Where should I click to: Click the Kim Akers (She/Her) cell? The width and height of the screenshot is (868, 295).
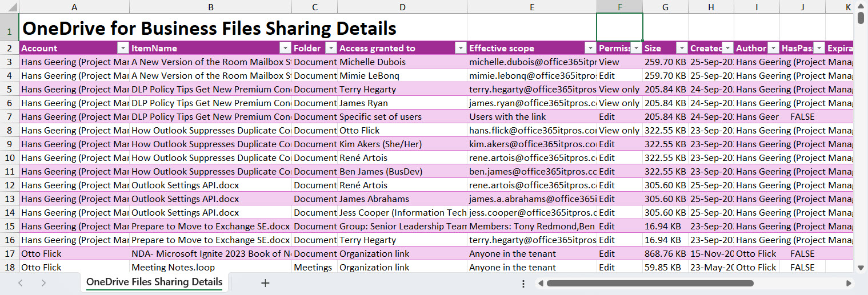[402, 144]
